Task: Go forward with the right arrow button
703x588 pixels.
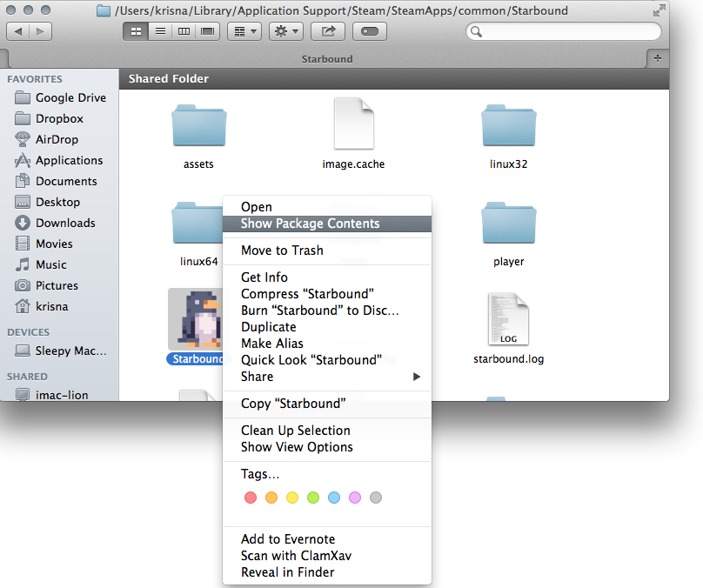Action: point(40,31)
